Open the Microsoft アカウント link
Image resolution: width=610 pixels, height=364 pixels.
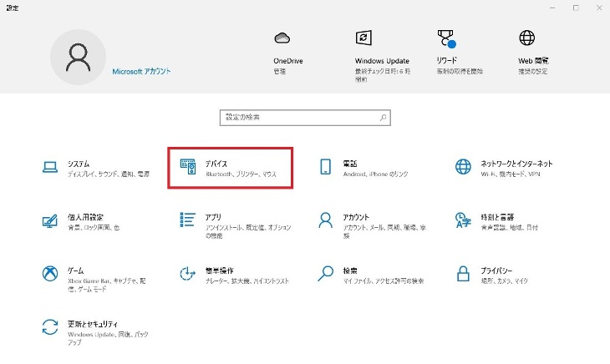(141, 72)
